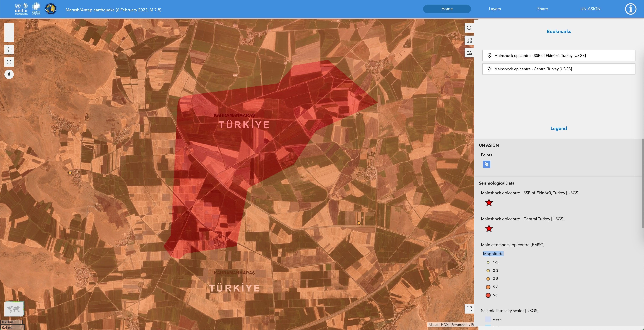644x330 pixels.
Task: Open the measurement ruler tool
Action: (x=469, y=52)
